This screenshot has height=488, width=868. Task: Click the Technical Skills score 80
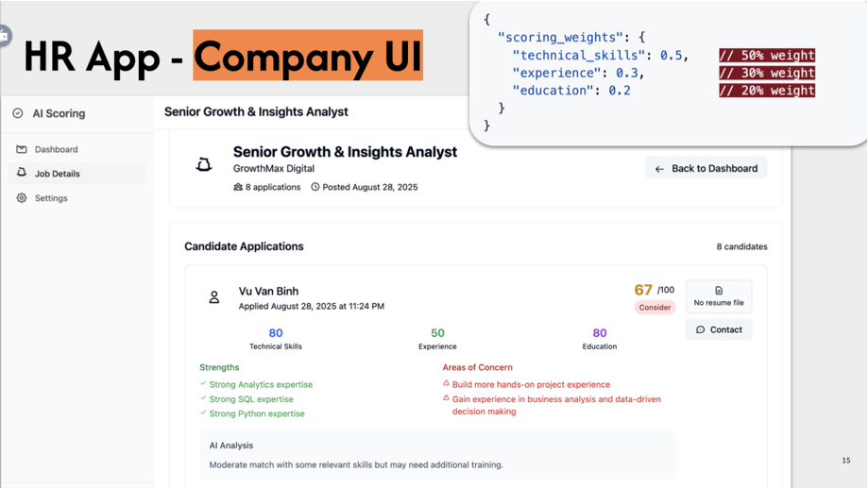(x=276, y=333)
